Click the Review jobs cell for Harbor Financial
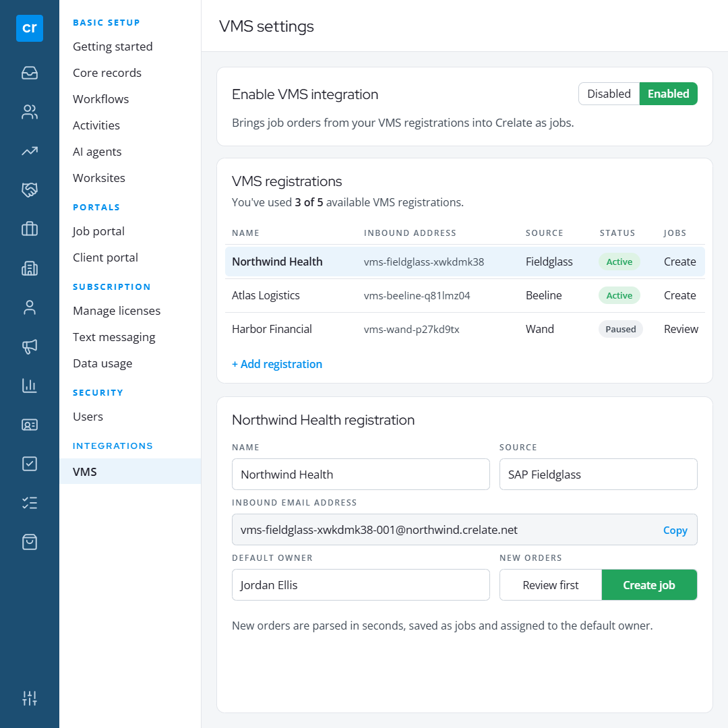The height and width of the screenshot is (728, 728). pos(681,329)
